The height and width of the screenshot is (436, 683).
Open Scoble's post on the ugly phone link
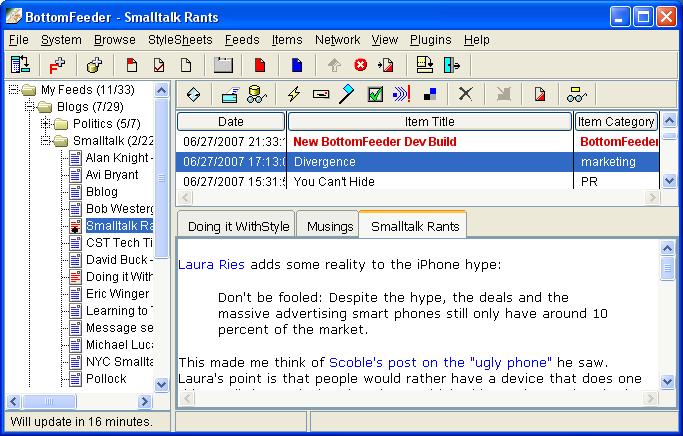440,362
